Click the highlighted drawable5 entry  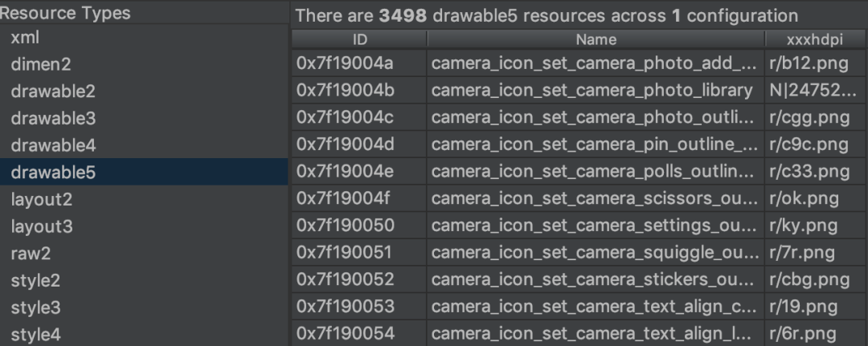(144, 172)
